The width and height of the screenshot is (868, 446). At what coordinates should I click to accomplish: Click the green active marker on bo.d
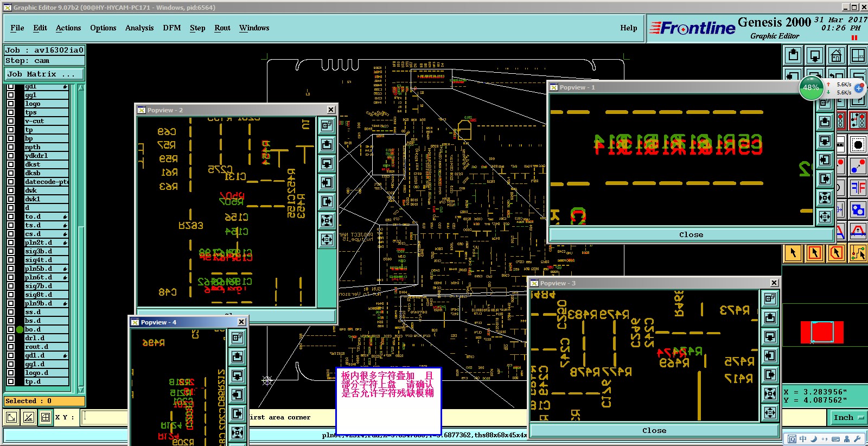click(x=20, y=329)
